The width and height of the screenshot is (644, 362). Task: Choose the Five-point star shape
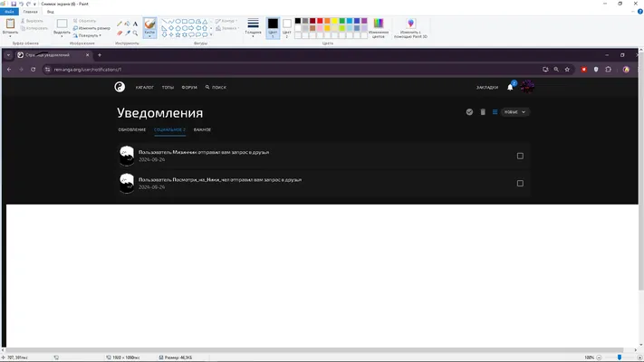[x=178, y=35]
